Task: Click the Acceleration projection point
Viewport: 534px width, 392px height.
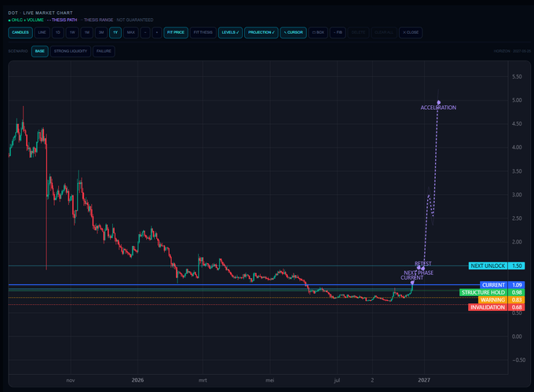Action: click(439, 102)
